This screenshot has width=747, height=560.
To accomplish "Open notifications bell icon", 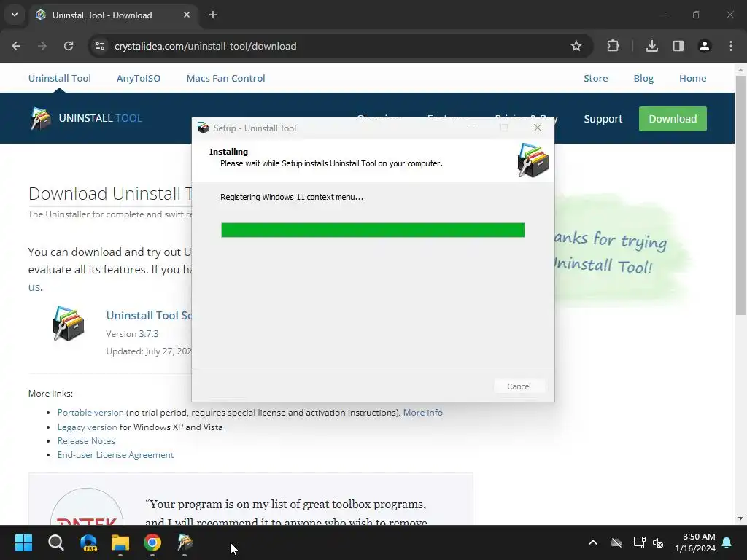I will (727, 542).
